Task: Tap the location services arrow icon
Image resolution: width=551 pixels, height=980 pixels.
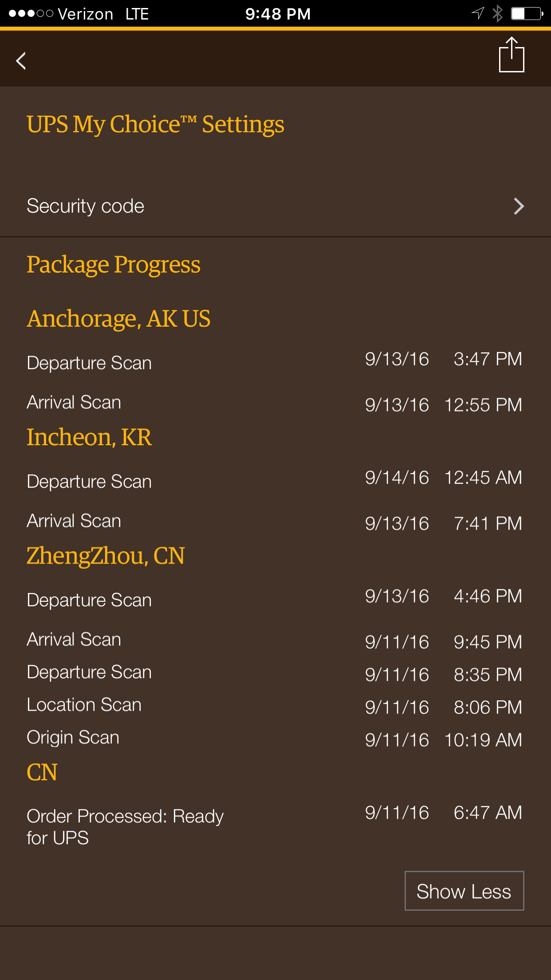Action: (x=477, y=13)
